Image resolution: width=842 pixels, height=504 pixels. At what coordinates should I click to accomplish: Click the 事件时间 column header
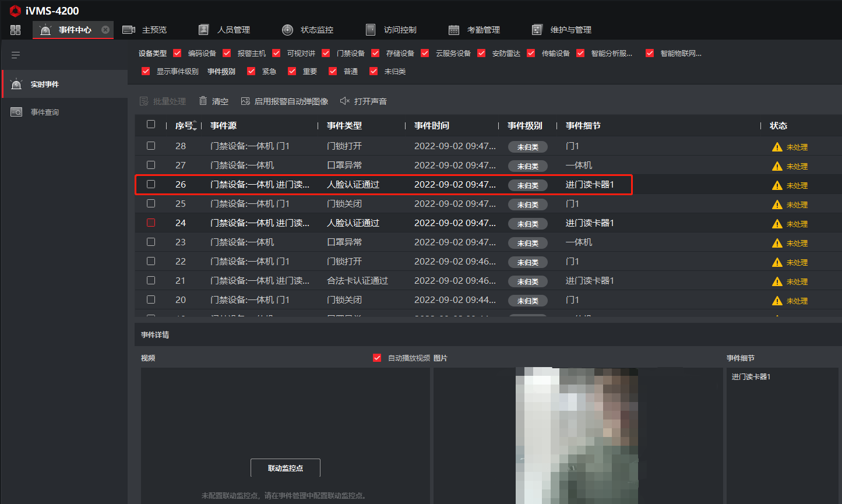432,125
